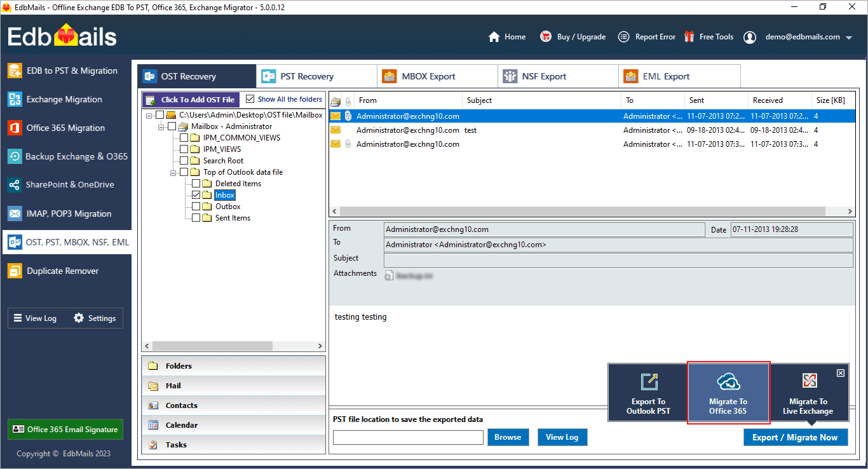Switch to NSF Export tab
This screenshot has width=868, height=469.
[x=558, y=76]
